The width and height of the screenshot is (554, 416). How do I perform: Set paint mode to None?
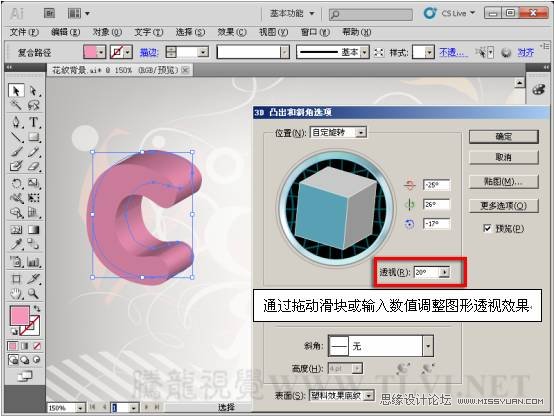coord(37,346)
